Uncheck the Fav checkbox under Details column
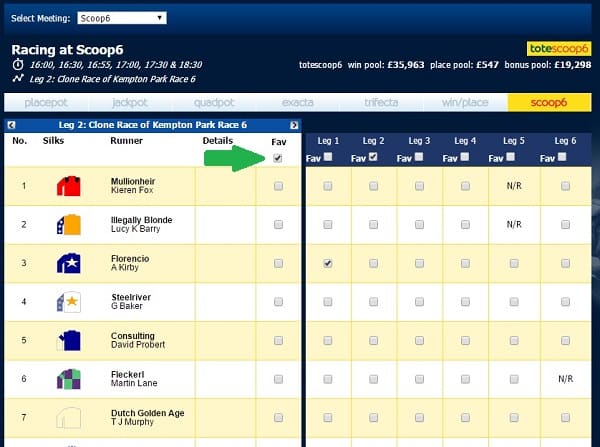600x447 pixels. (278, 158)
